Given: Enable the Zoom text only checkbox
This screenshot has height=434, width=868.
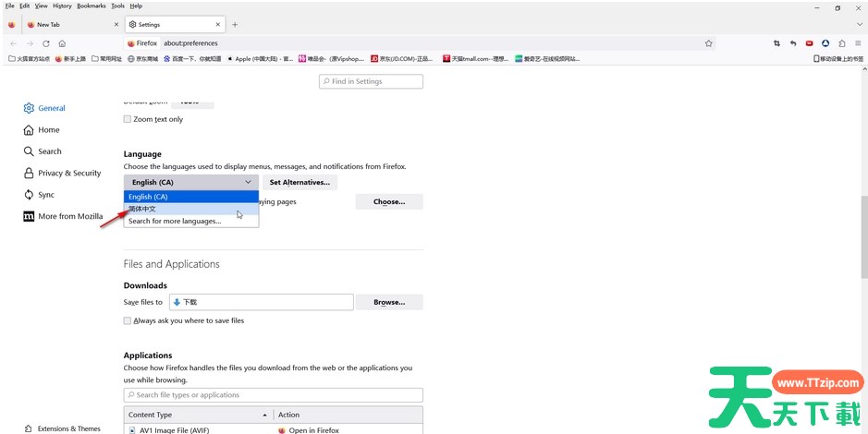Looking at the screenshot, I should coord(128,119).
